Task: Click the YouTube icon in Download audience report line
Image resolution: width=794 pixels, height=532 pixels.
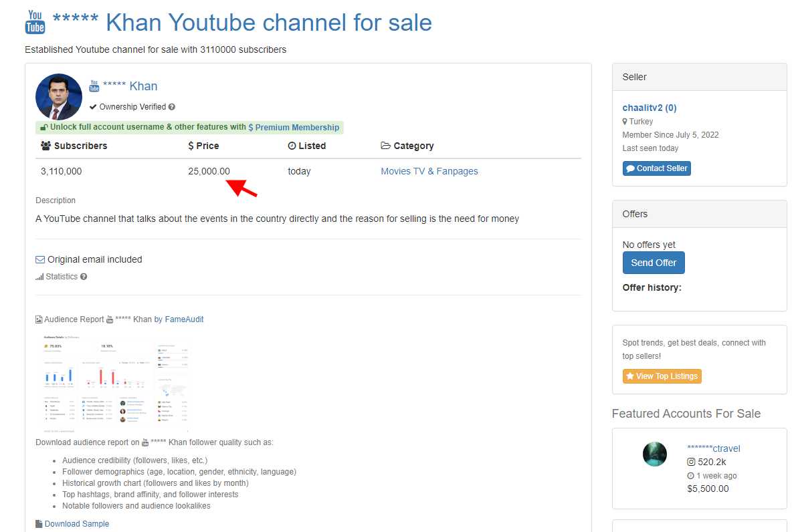Action: coord(145,442)
